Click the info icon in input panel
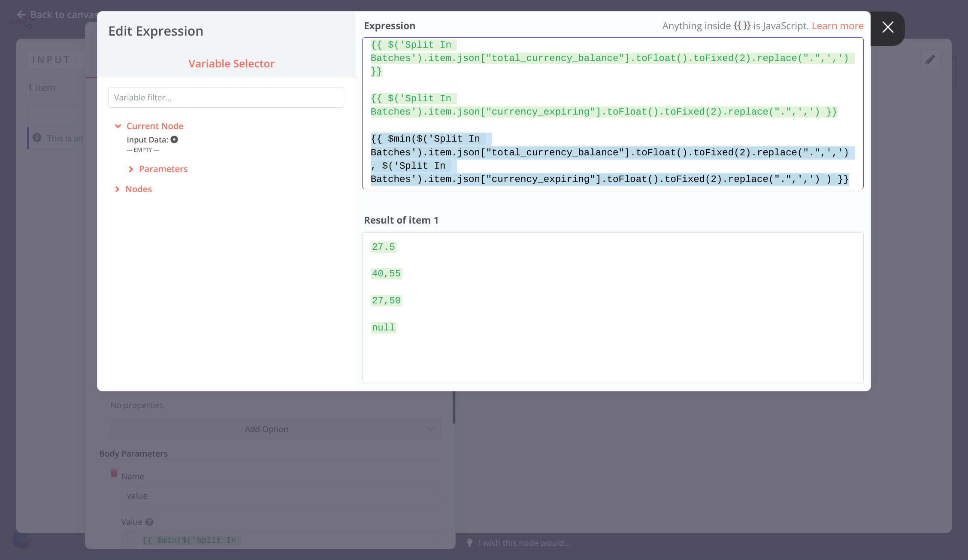Screen dimensions: 968x560 click(x=37, y=138)
